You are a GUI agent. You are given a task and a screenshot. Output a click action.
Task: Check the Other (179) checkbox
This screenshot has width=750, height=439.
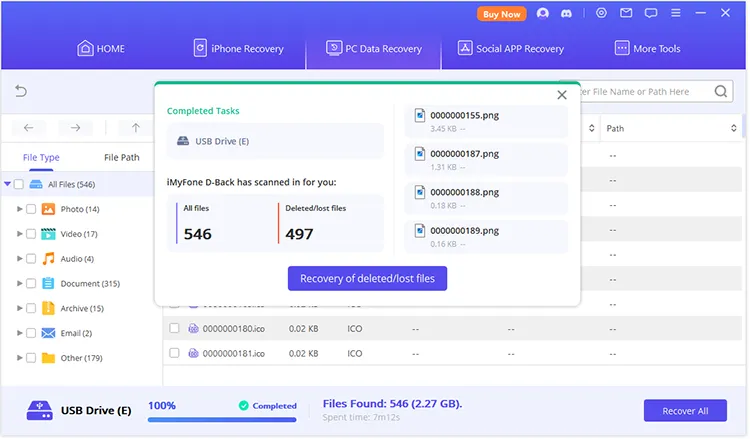coord(31,358)
